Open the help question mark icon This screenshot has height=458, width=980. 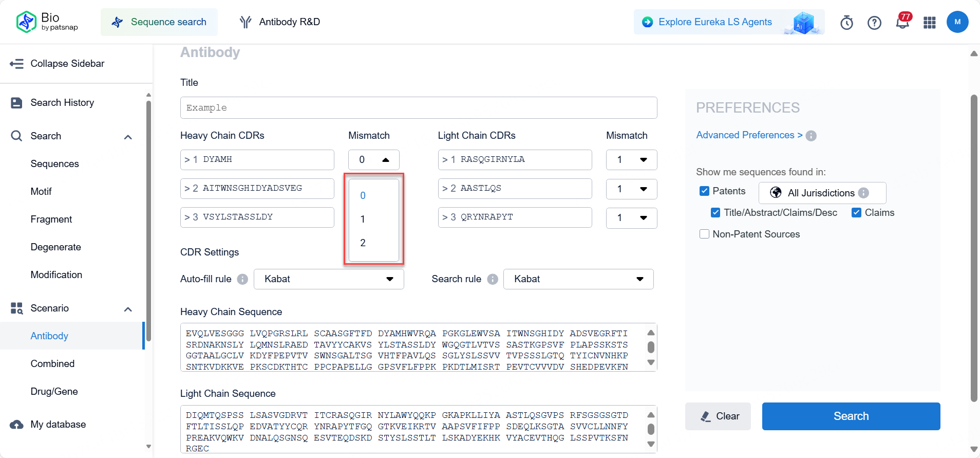tap(874, 23)
